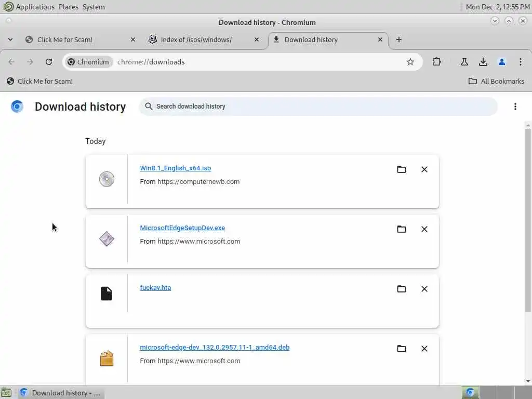Open downloads page more actions menu
The height and width of the screenshot is (399, 532).
(515, 107)
